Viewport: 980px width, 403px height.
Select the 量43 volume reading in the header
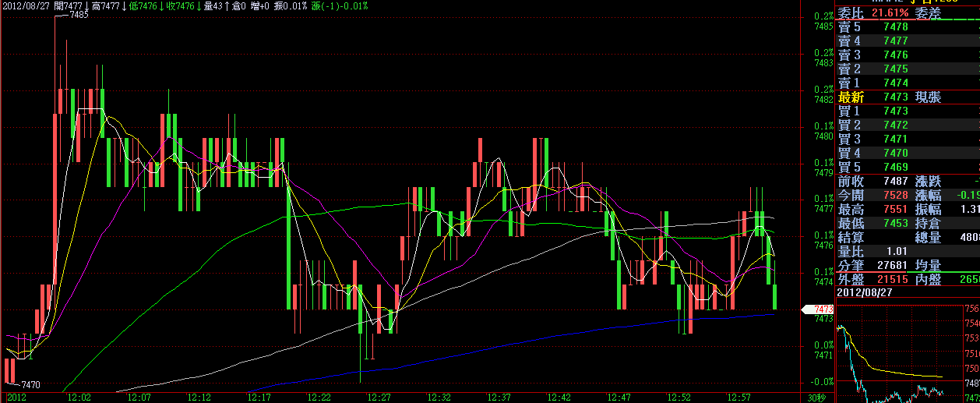tap(213, 5)
